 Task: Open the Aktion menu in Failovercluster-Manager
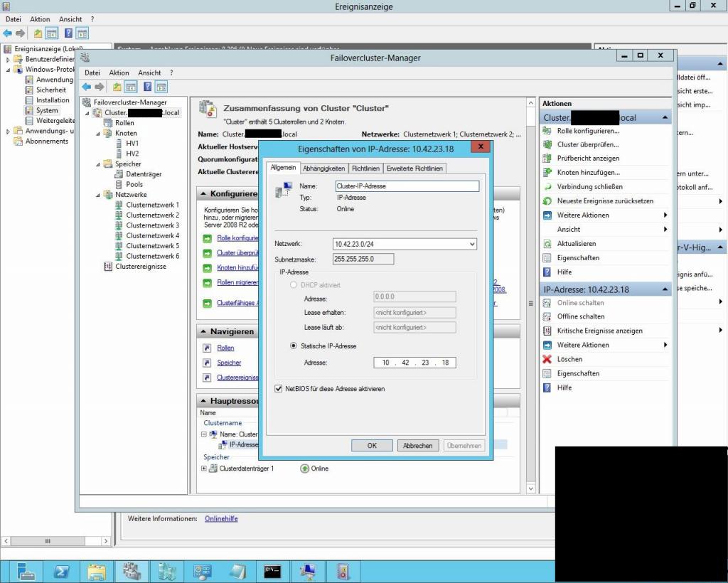[119, 73]
